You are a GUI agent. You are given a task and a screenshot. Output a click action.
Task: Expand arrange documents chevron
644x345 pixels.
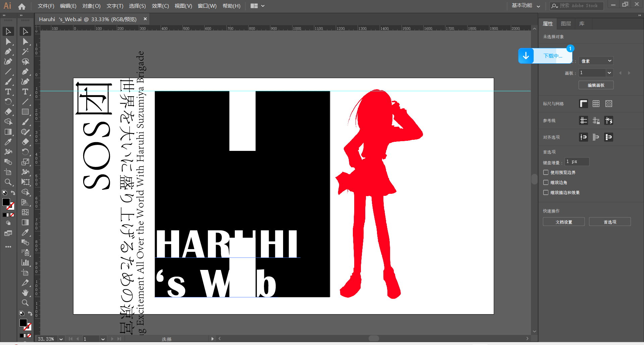[263, 6]
